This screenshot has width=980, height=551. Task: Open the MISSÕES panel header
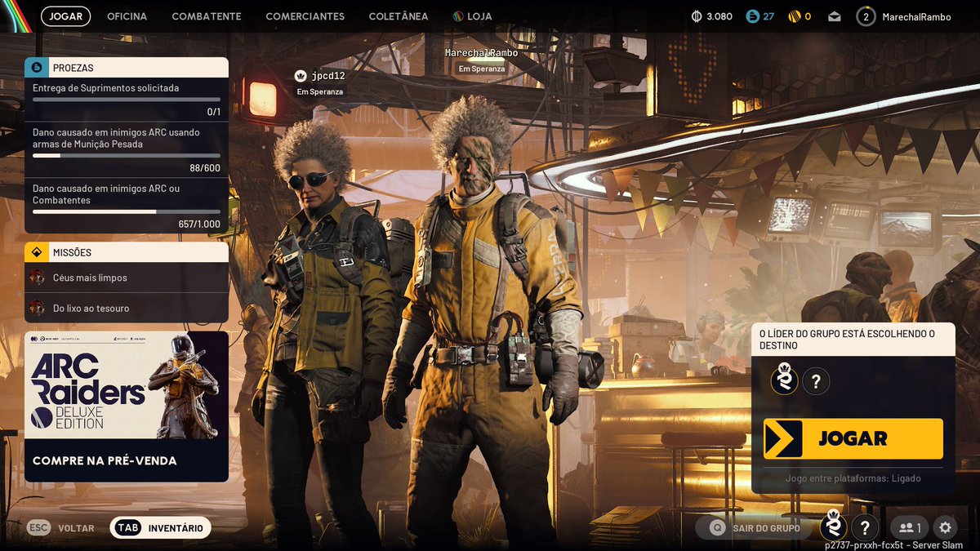coord(127,252)
